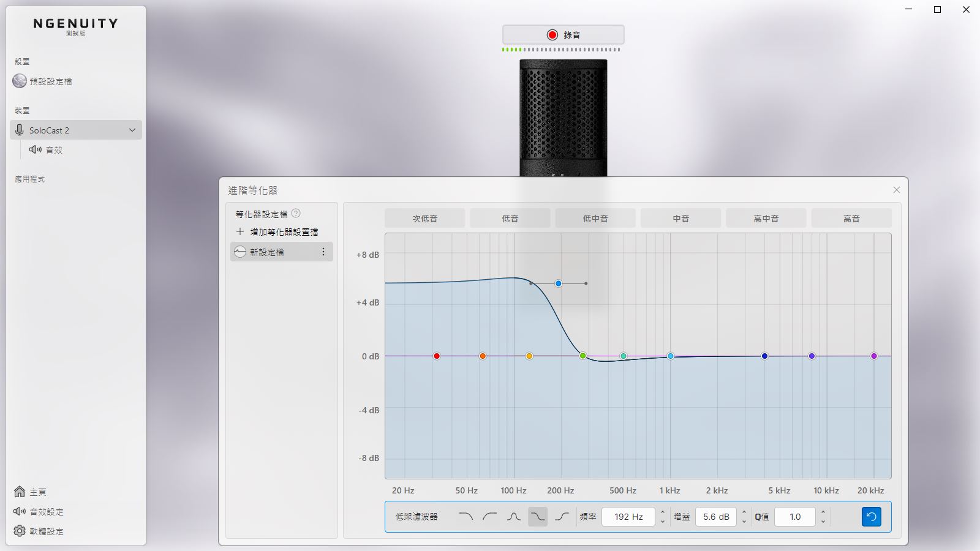Image resolution: width=980 pixels, height=551 pixels.
Task: Increase the Q值 value
Action: (823, 512)
